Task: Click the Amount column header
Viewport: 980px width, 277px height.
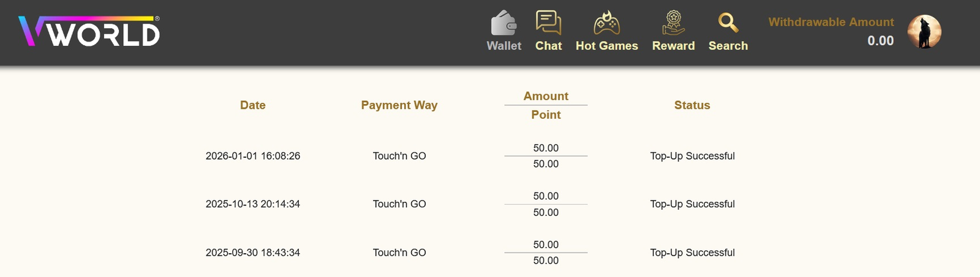Action: point(546,96)
